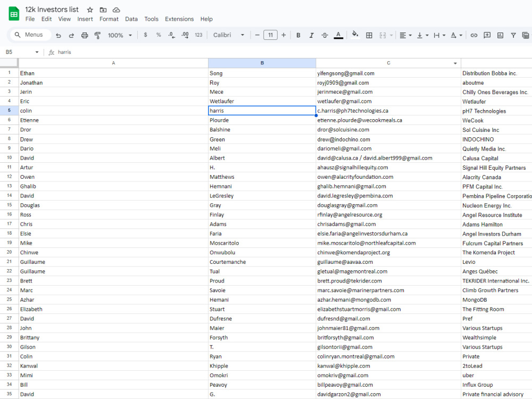Open more number formats 123
The width and height of the screenshot is (532, 399).
tap(198, 35)
